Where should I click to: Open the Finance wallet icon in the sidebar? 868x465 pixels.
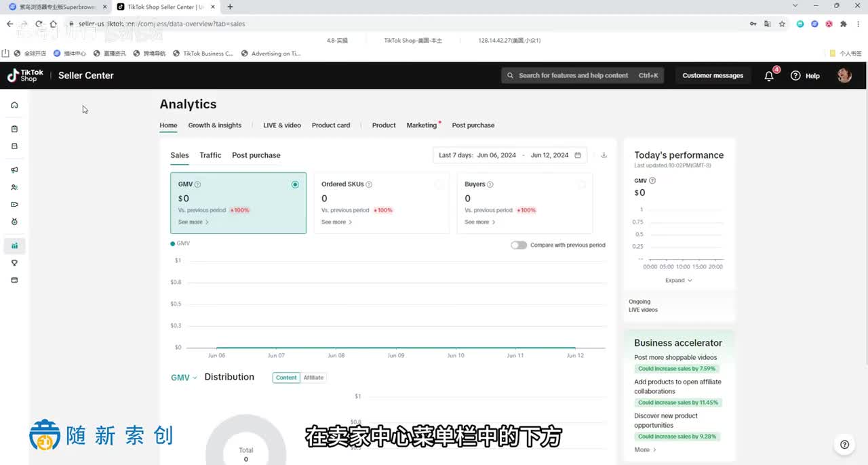click(14, 280)
